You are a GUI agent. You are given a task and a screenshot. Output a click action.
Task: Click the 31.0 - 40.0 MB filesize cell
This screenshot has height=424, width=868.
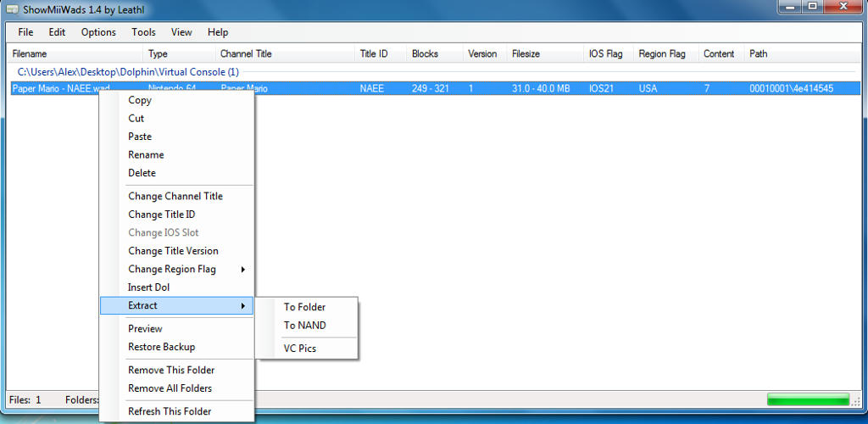(541, 88)
